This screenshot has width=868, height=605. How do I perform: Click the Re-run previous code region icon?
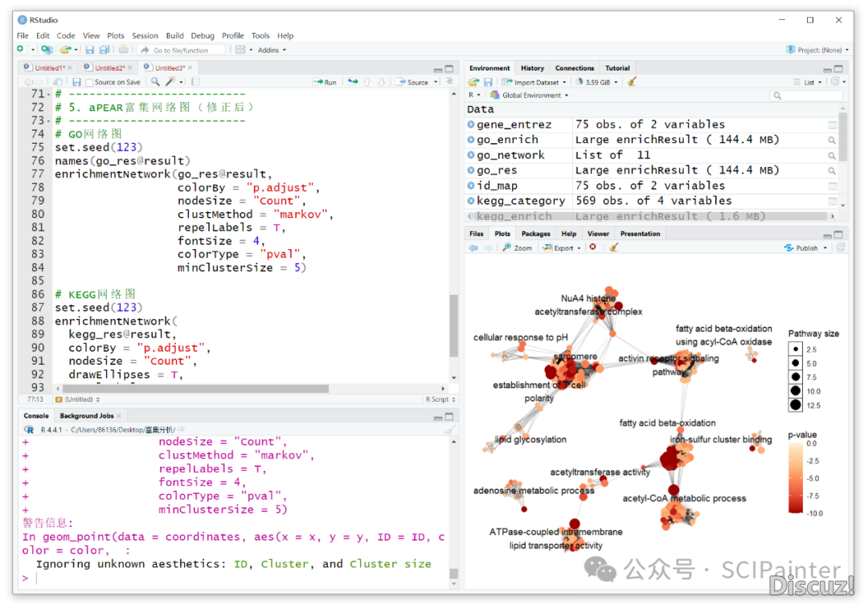(x=353, y=82)
